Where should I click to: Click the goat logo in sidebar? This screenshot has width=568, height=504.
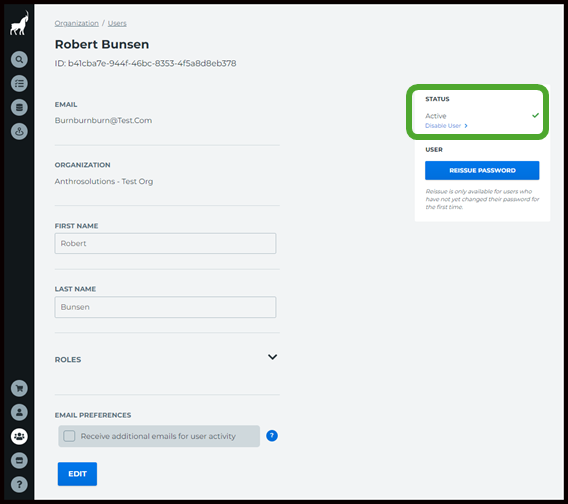coord(19,23)
